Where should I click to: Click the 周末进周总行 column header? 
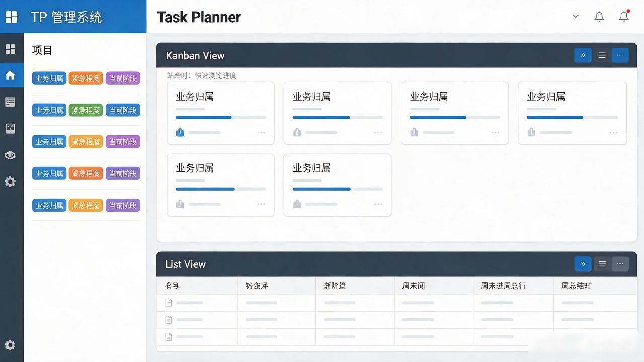click(x=503, y=286)
